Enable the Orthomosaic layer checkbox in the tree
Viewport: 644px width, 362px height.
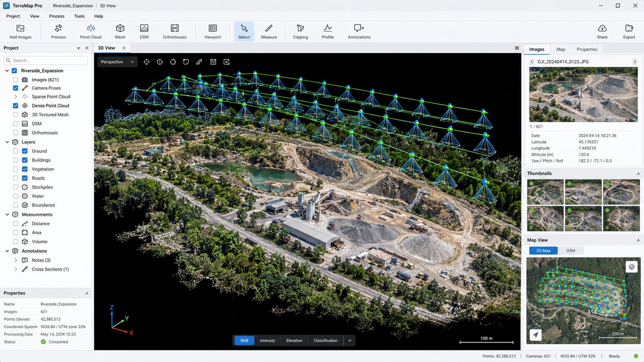tap(15, 133)
